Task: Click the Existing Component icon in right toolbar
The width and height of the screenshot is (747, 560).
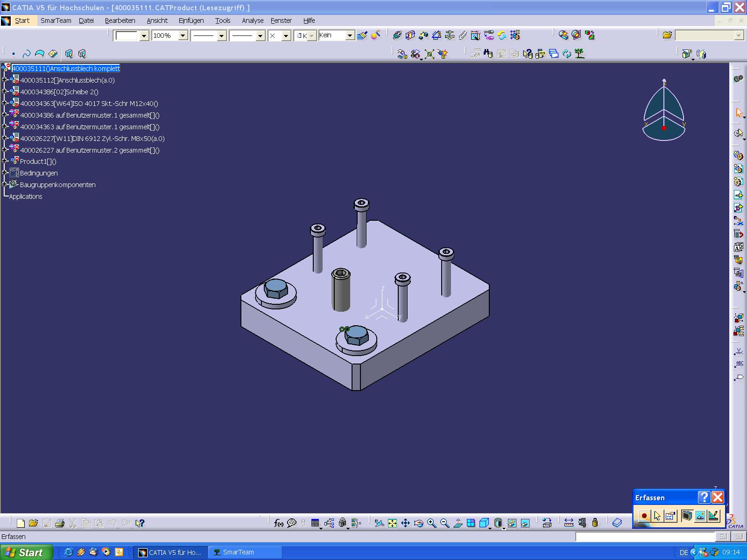Action: point(739,194)
